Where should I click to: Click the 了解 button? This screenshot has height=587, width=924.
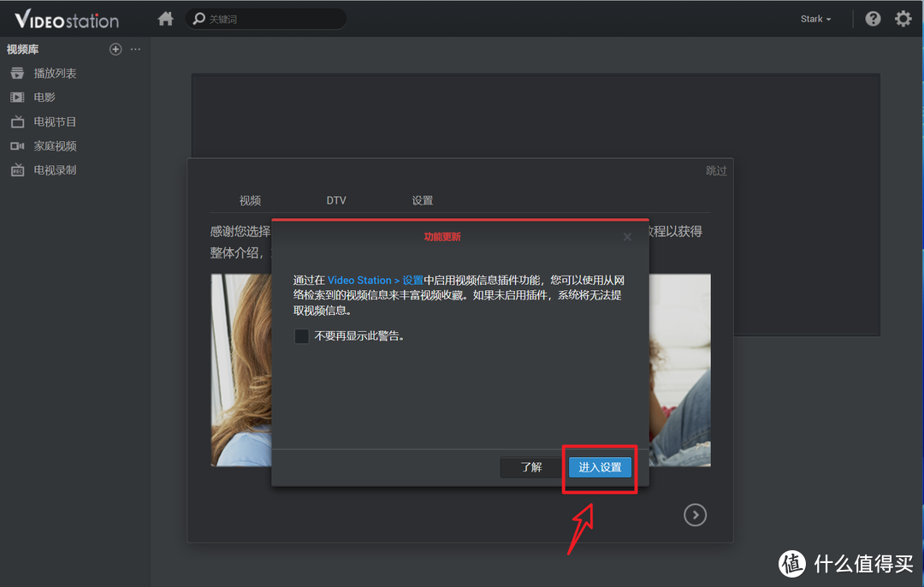coord(531,467)
